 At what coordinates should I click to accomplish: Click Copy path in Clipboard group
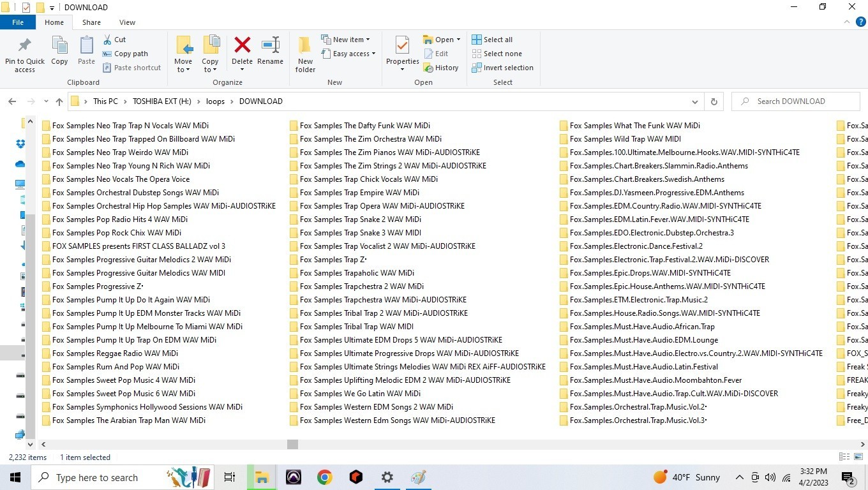125,54
